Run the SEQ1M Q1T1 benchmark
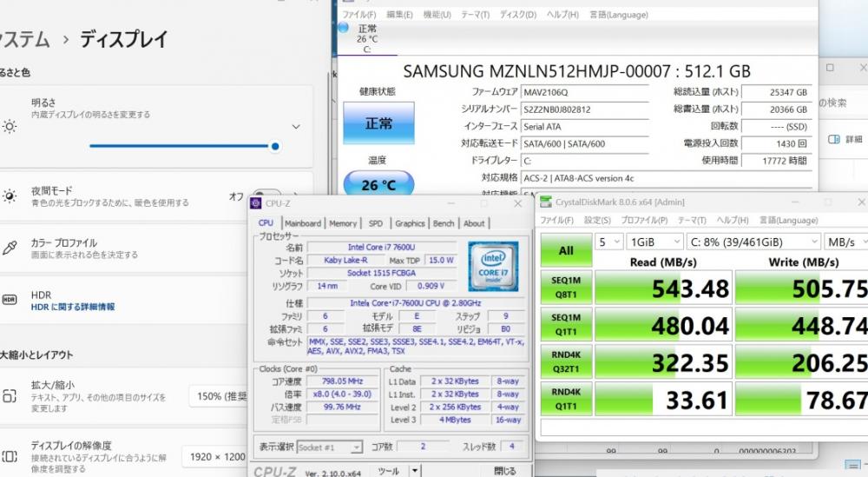This screenshot has width=868, height=477. point(566,325)
